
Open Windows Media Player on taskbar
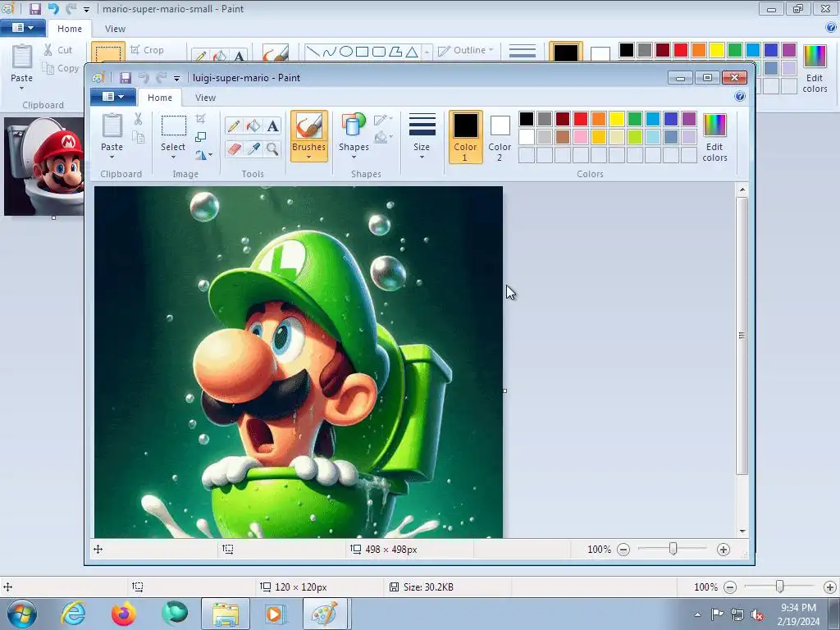(276, 614)
